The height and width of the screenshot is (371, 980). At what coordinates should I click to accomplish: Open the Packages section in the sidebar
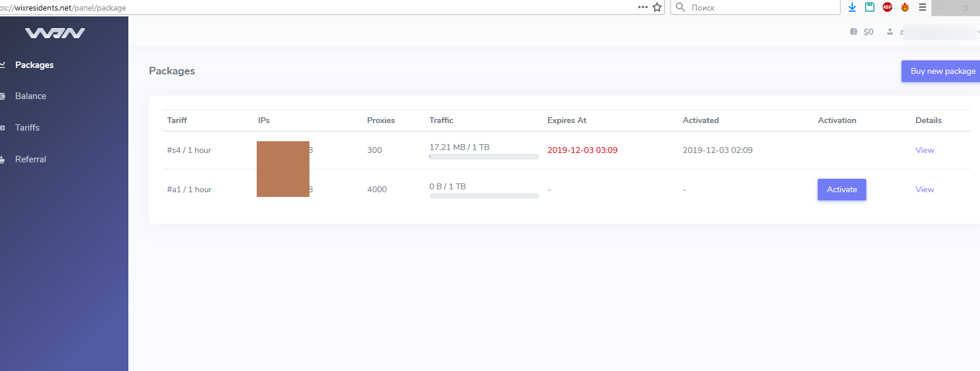(x=34, y=65)
